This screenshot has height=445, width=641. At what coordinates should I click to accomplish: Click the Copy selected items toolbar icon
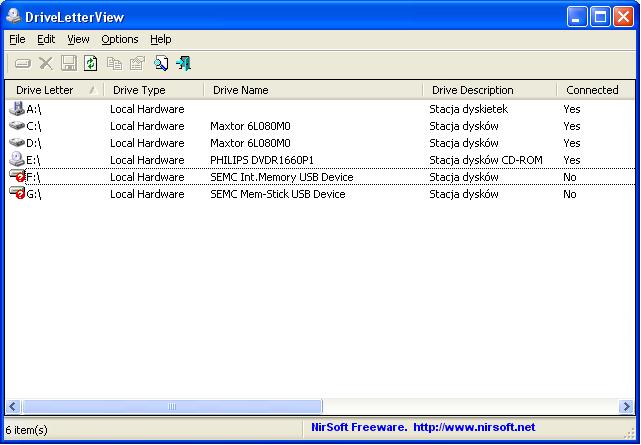pyautogui.click(x=114, y=64)
